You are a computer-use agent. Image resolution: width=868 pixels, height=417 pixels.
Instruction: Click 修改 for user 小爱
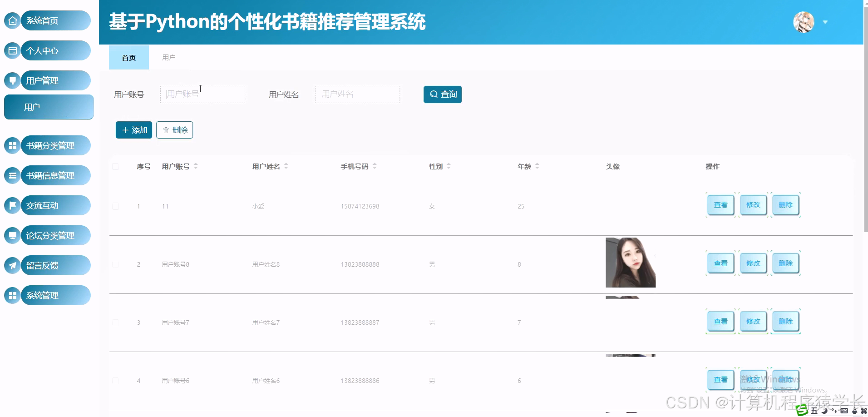click(x=753, y=205)
